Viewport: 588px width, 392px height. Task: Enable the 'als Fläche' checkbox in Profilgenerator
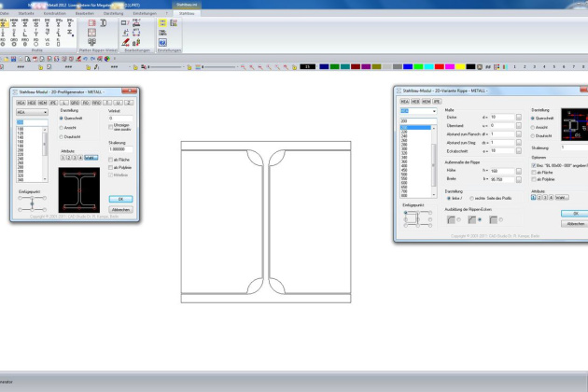click(111, 160)
